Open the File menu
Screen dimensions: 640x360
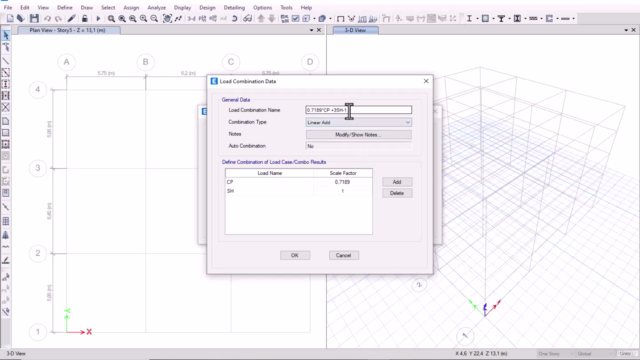8,7
